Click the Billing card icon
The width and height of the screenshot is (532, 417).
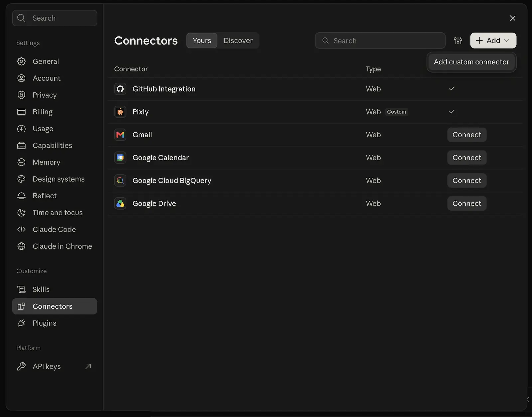pos(21,112)
